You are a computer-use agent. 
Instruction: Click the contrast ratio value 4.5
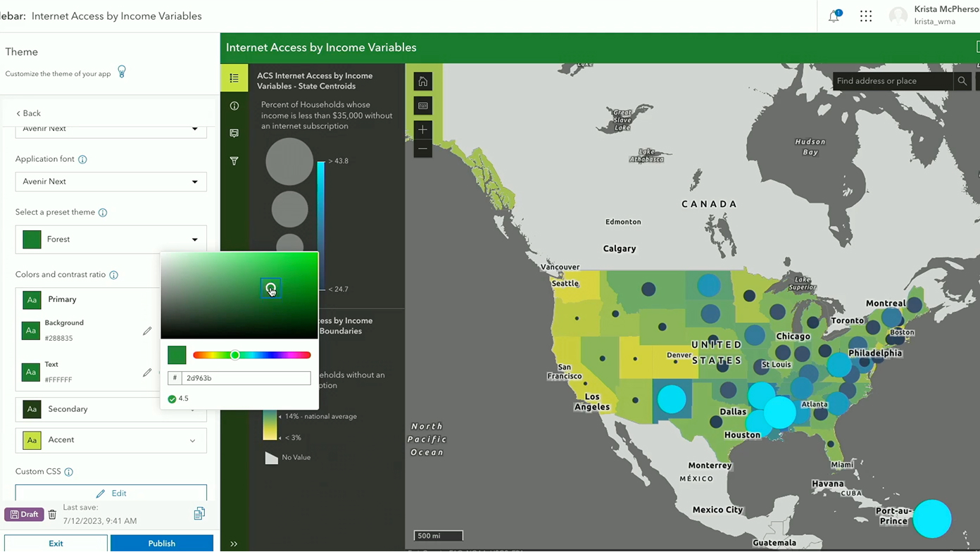184,399
